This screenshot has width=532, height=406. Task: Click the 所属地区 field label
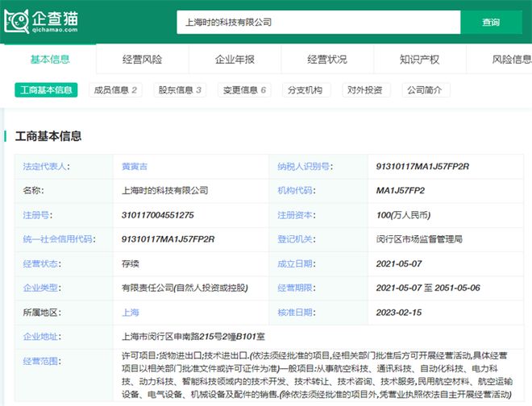point(42,313)
